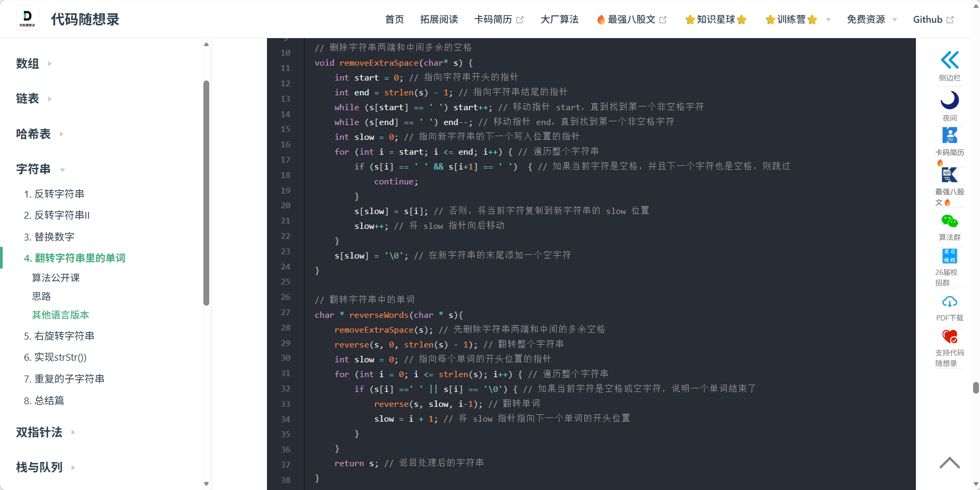Viewport: 980px width, 490px height.
Task: Click the page scroll-down arrow at the bottom right
Action: point(976,484)
